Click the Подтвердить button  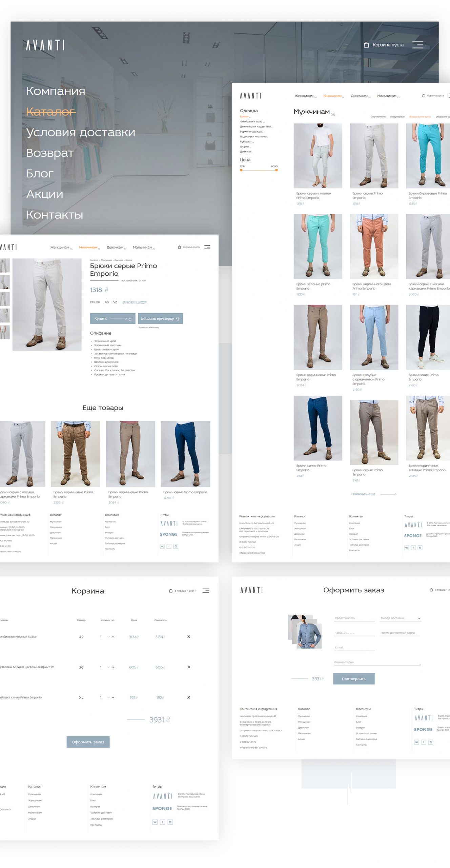coord(354,678)
